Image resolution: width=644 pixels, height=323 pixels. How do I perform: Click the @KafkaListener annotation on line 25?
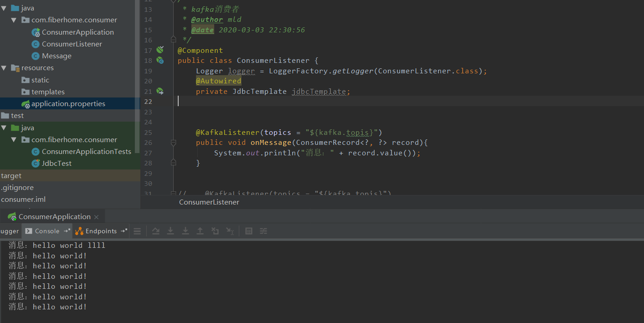pyautogui.click(x=227, y=133)
